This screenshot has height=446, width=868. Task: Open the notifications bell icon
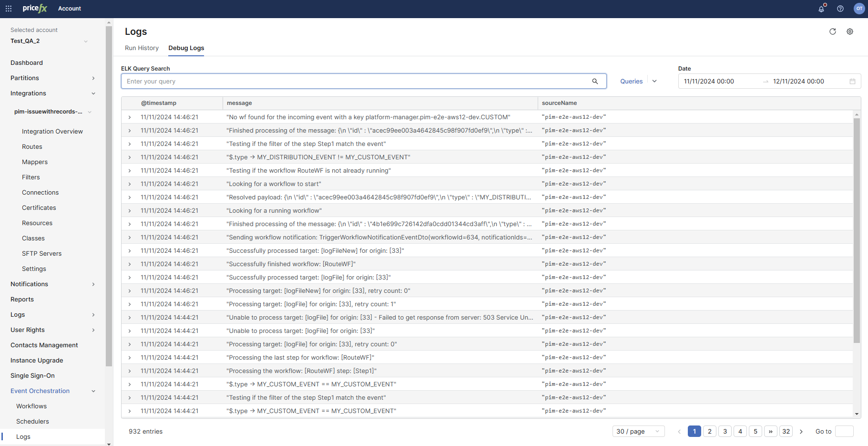tap(821, 9)
